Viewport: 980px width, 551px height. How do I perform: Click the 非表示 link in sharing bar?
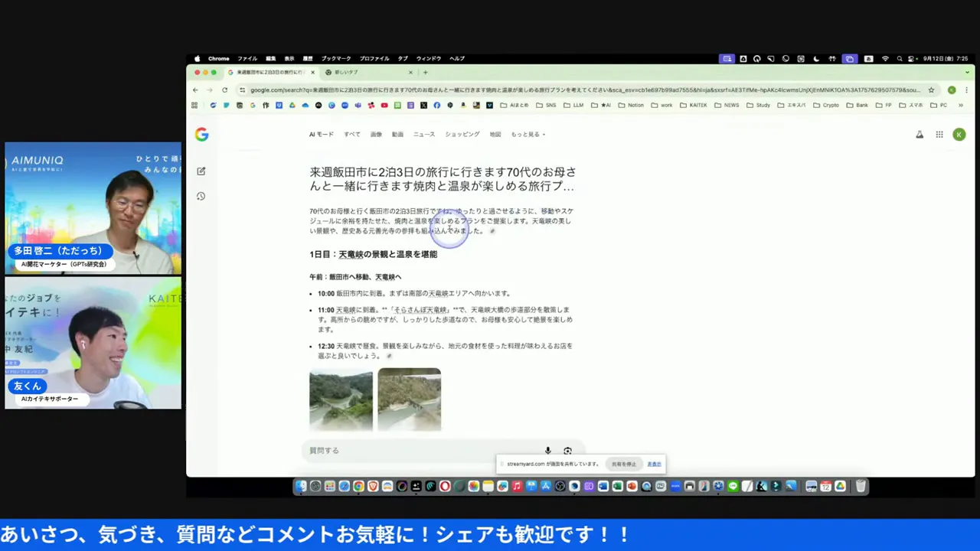[654, 464]
